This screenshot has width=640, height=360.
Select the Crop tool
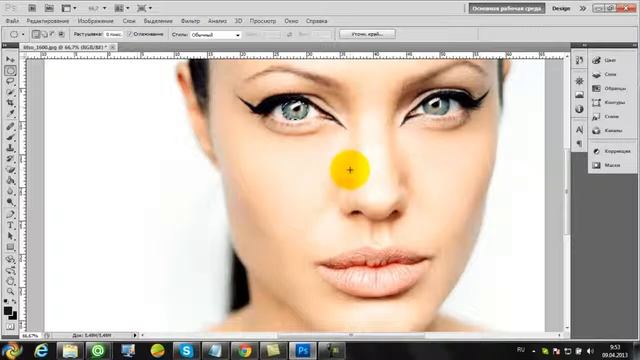(10, 102)
